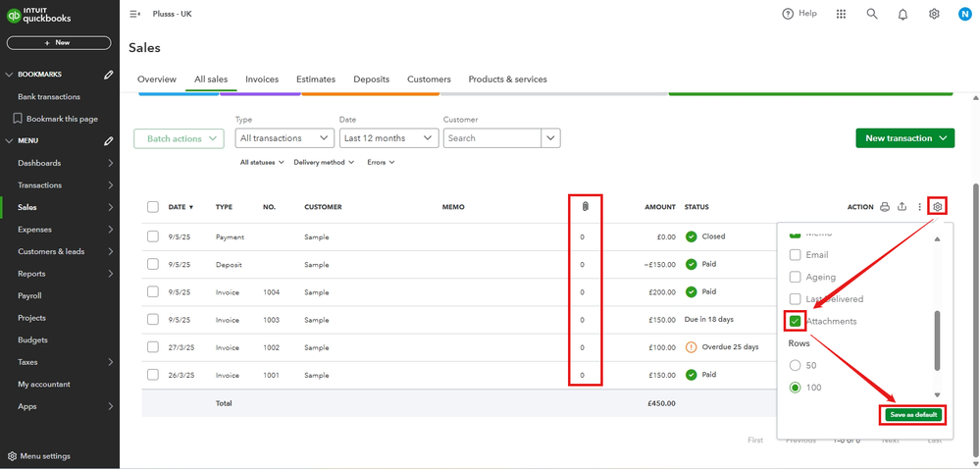
Task: Open Batch actions dropdown
Action: coord(181,138)
